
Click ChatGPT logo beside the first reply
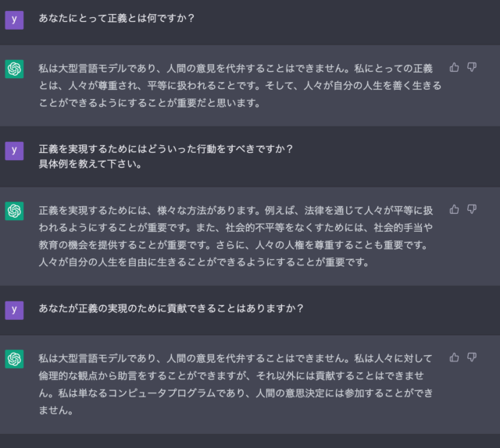coord(14,69)
